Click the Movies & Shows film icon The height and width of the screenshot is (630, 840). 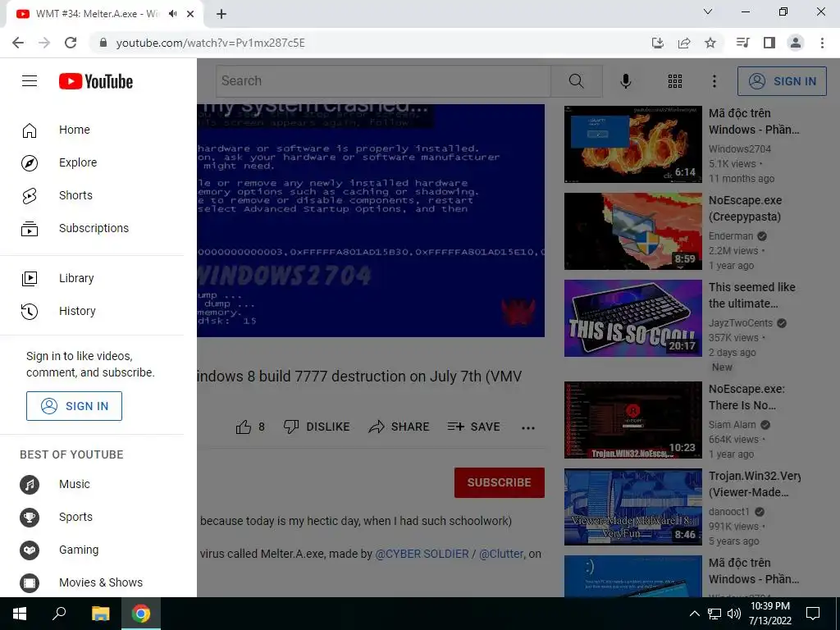tap(30, 583)
